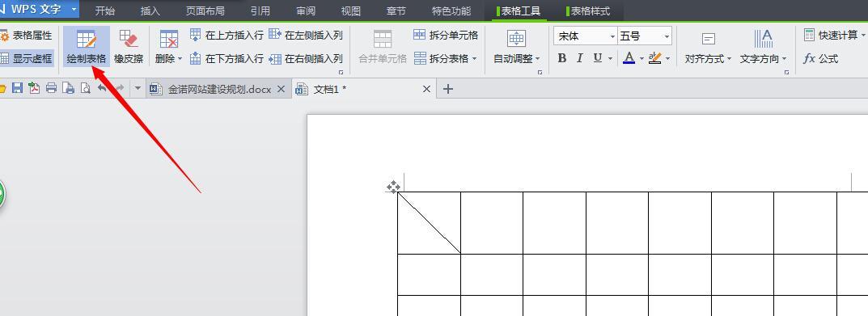Viewport: 868px width, 316px height.
Task: Click the font color A swatch
Action: pyautogui.click(x=629, y=58)
